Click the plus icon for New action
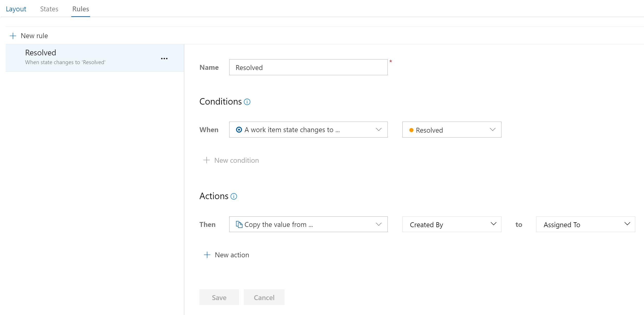Viewport: 644px width, 315px height. click(207, 255)
